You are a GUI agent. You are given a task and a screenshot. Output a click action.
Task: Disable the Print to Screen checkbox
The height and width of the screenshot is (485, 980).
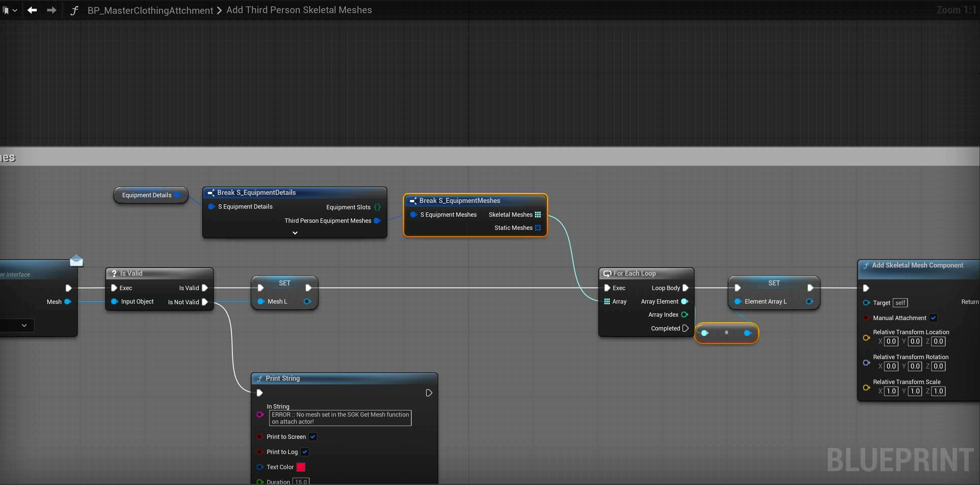click(313, 437)
